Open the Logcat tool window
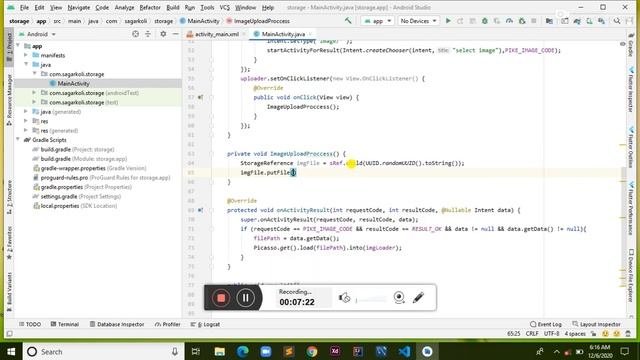The width and height of the screenshot is (640, 360). [x=205, y=324]
